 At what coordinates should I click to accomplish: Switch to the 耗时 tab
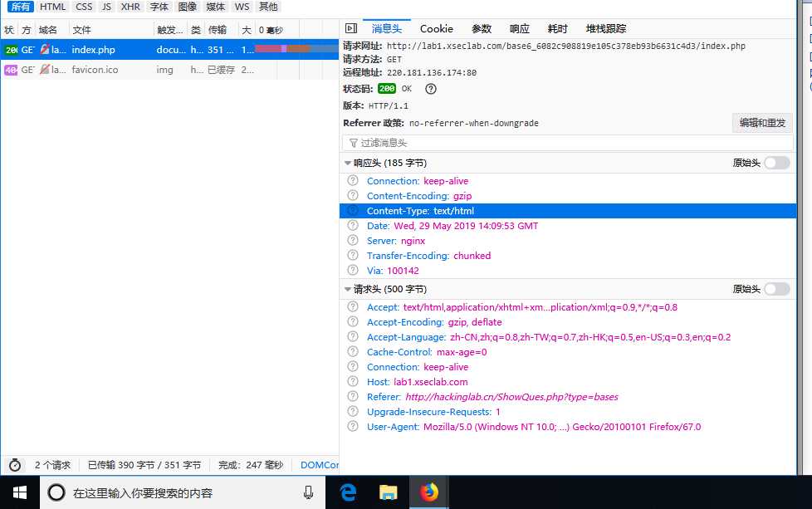(x=558, y=28)
